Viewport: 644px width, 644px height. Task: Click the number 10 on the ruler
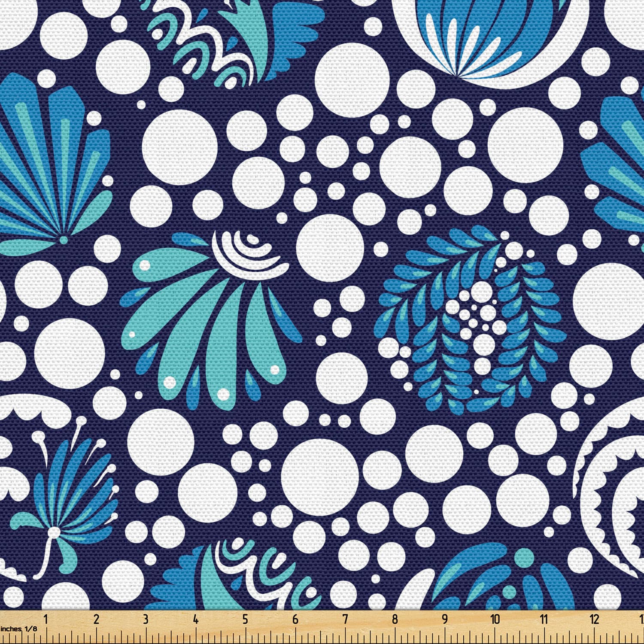point(495,619)
